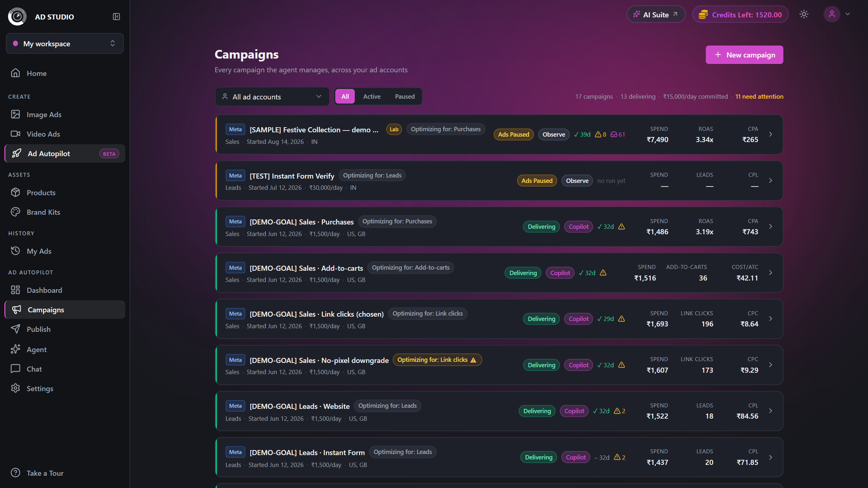Open Agent sparkle item

point(65,349)
